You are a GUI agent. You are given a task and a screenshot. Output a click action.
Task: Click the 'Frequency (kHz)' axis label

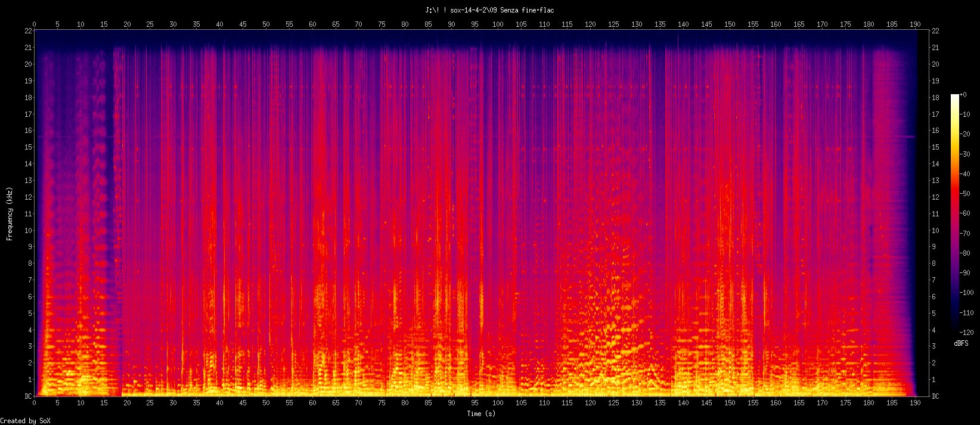click(x=10, y=213)
